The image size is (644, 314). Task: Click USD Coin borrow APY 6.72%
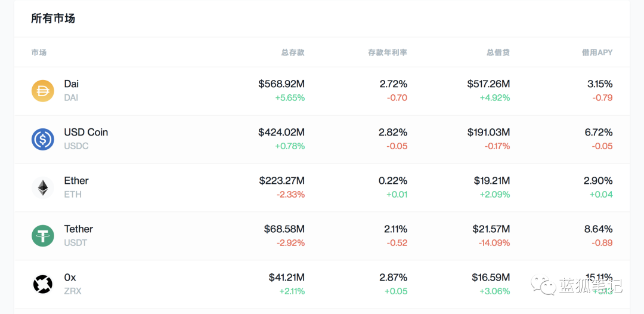tap(599, 133)
